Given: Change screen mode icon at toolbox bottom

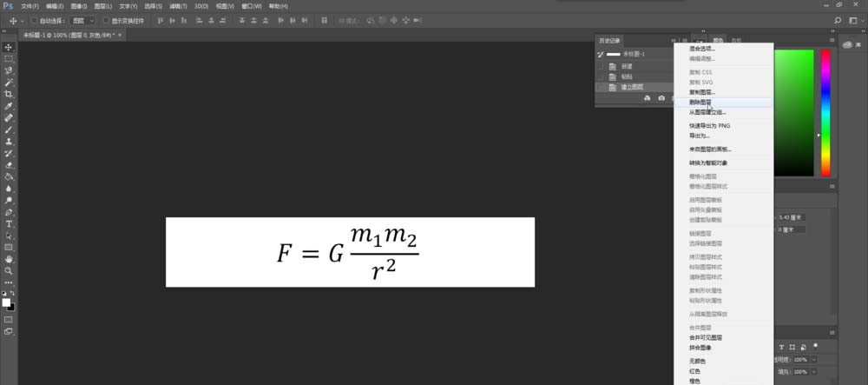Looking at the screenshot, I should coord(9,331).
